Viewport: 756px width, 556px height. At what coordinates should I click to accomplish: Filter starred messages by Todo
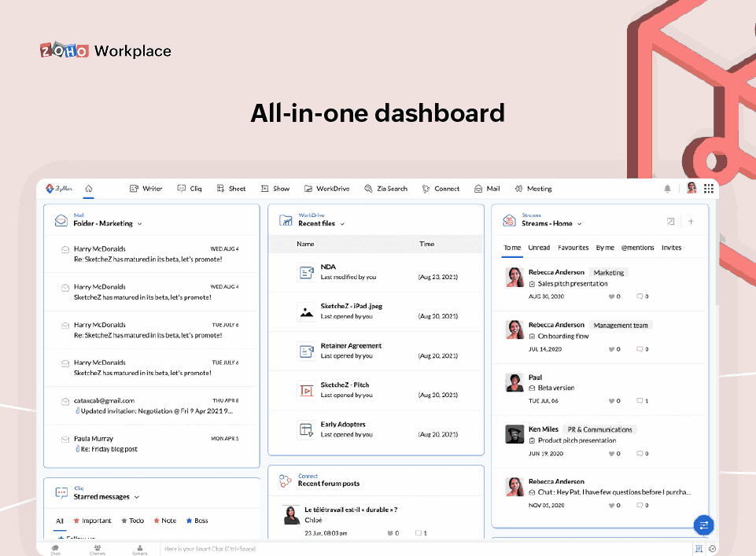(x=133, y=521)
